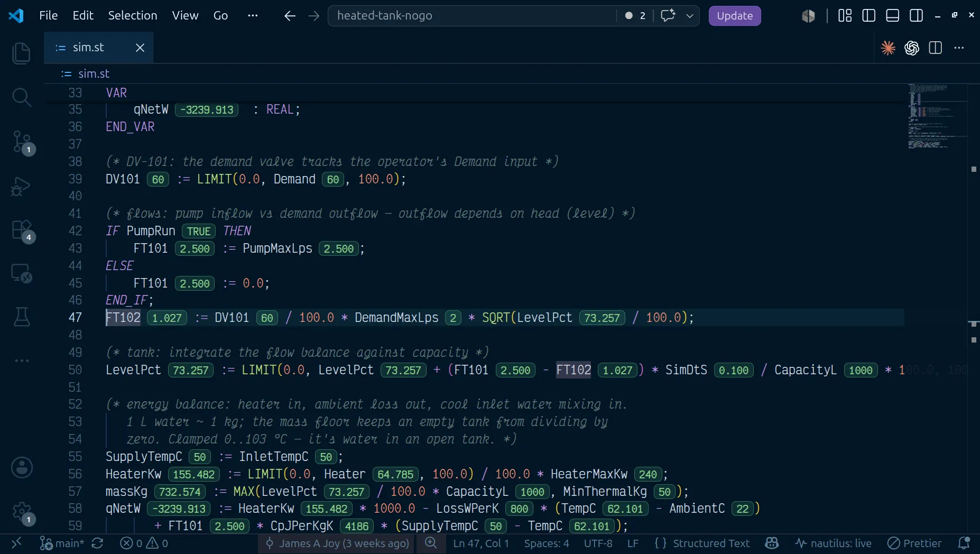Open Extensions view with 4 badge

22,230
